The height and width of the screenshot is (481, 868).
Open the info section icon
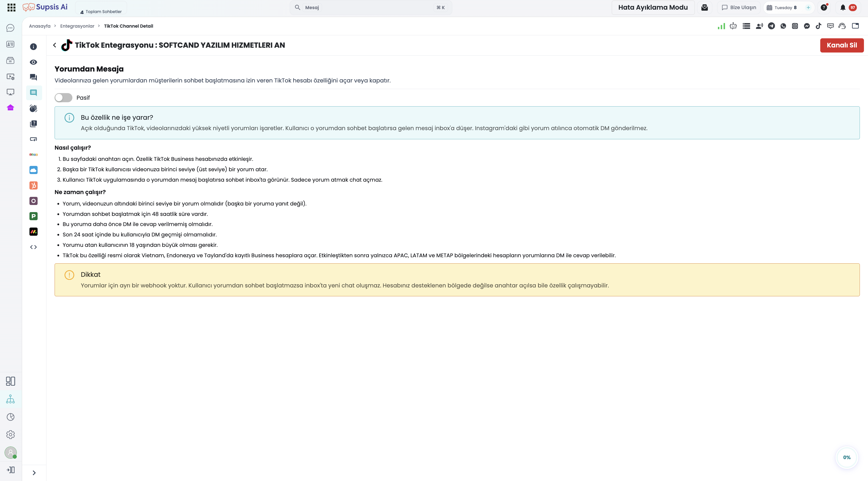[x=33, y=47]
